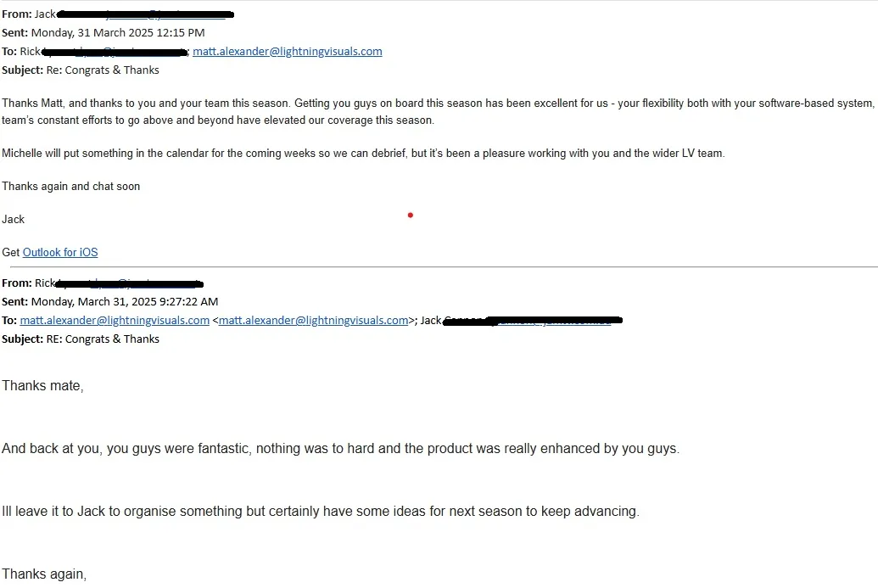Click the sent date 31 March 2025 12:15 PM

117,32
